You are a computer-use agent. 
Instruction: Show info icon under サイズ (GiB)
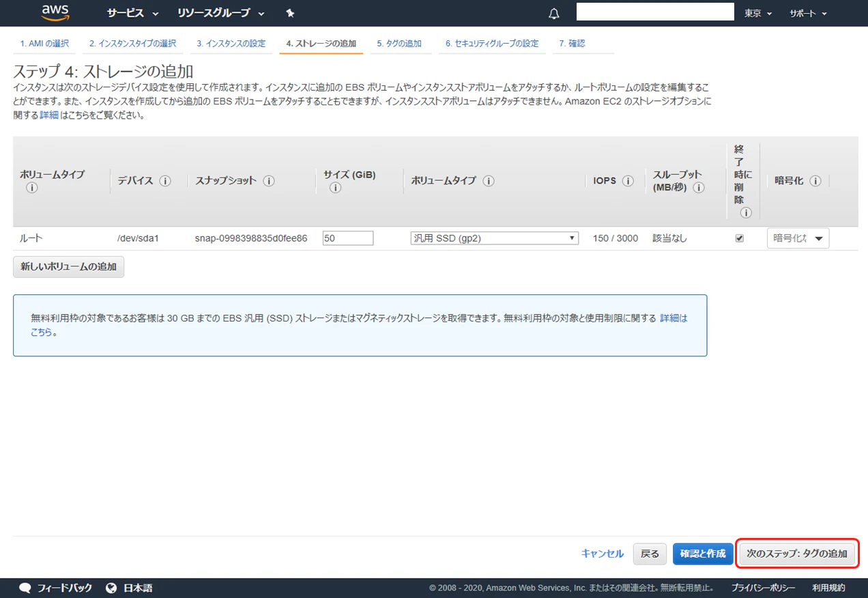pyautogui.click(x=335, y=188)
